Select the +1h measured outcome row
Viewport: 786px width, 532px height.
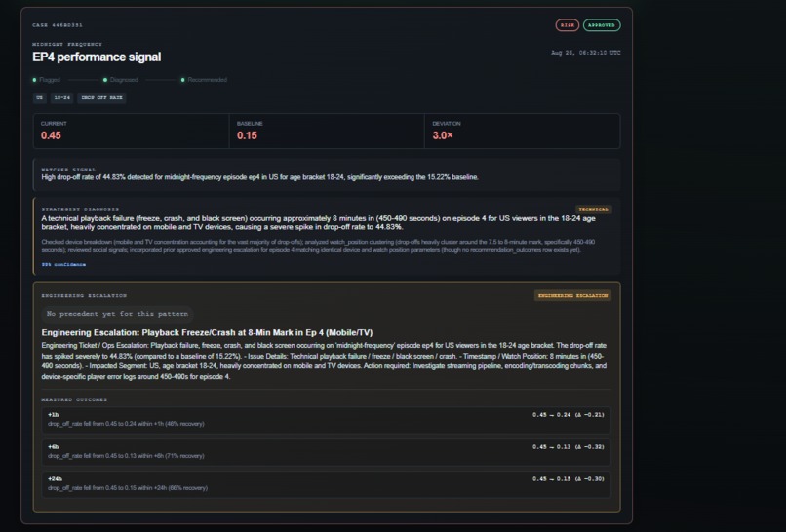(x=327, y=420)
